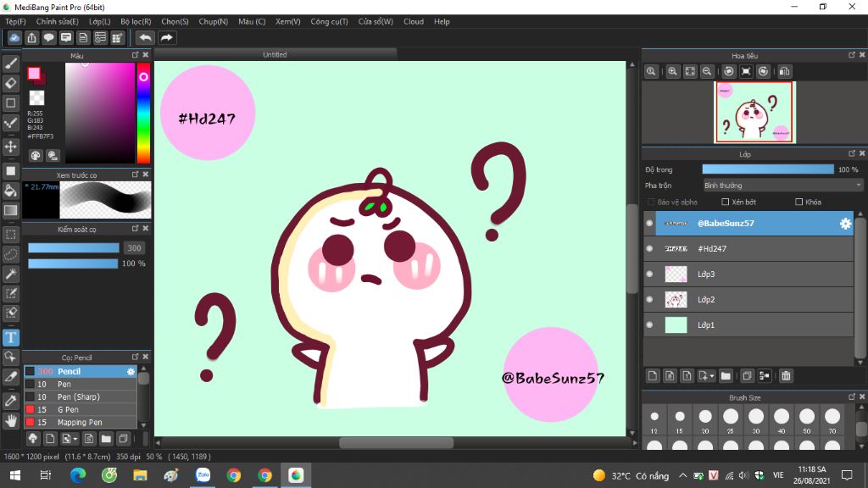The width and height of the screenshot is (868, 488).
Task: Select the Brush tool in left toolbar
Action: coord(10,64)
